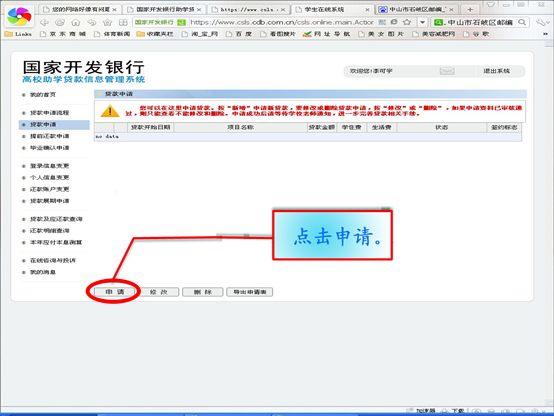Screen dimensions: 554x416
Task: Open 提前还款申请 in the left sidebar
Action: pyautogui.click(x=49, y=136)
